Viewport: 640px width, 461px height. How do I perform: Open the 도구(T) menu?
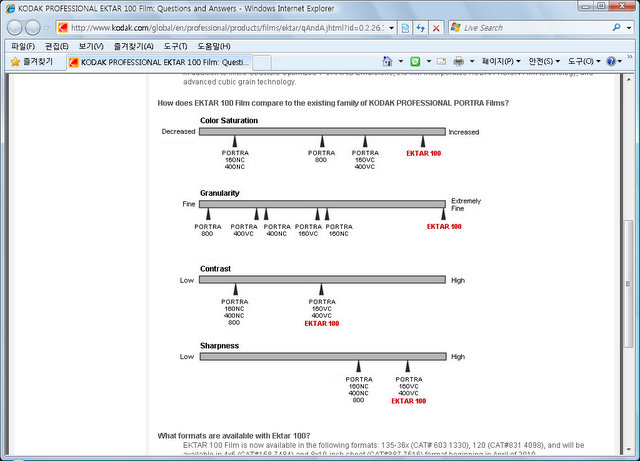click(x=176, y=46)
